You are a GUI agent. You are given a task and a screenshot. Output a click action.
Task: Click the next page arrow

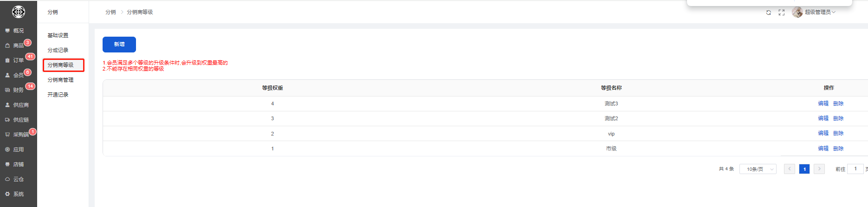click(819, 169)
